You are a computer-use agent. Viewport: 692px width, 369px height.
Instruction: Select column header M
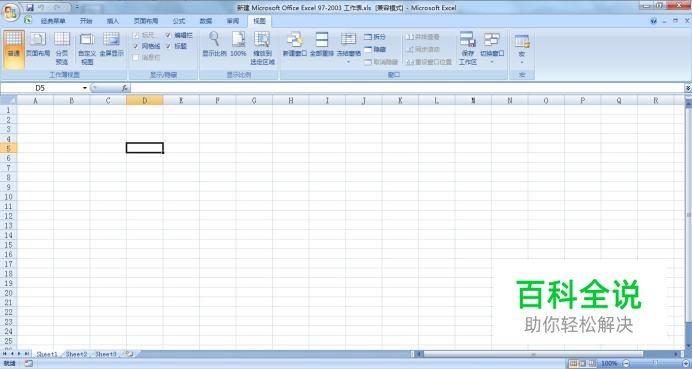tap(473, 101)
